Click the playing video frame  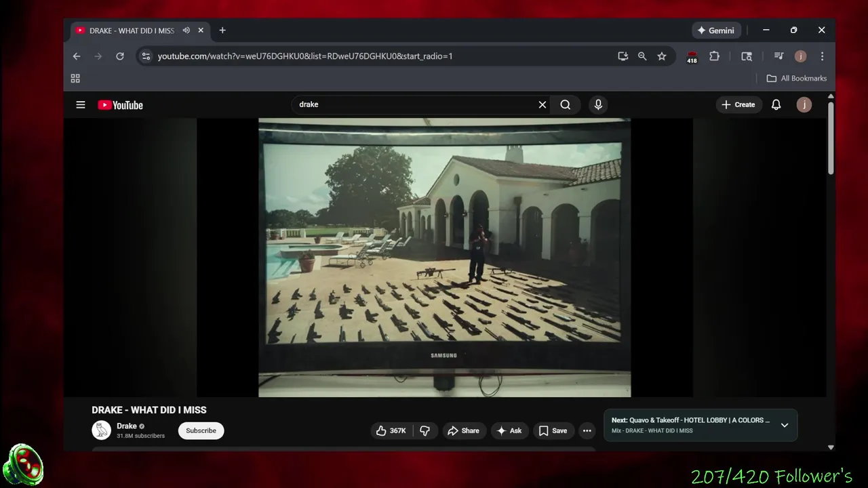pos(445,258)
